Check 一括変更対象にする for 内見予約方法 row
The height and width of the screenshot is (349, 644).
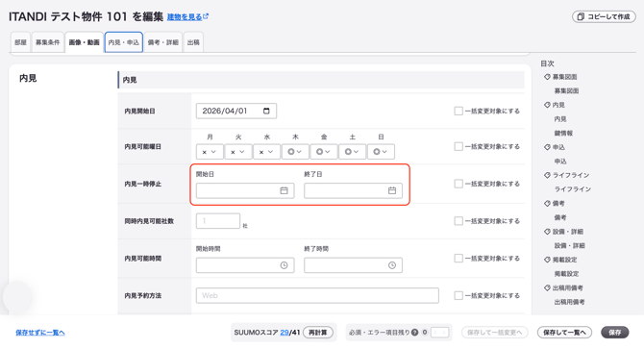(458, 295)
